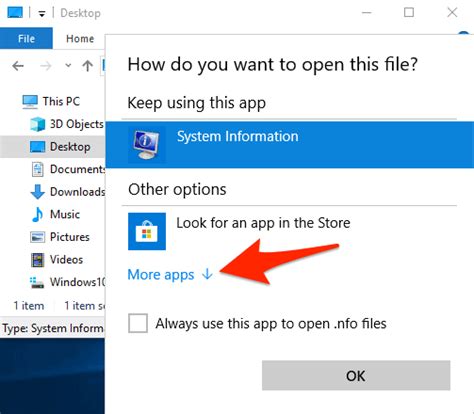
Task: Open the Quick Access Toolbar customize dropdown
Action: (42, 14)
